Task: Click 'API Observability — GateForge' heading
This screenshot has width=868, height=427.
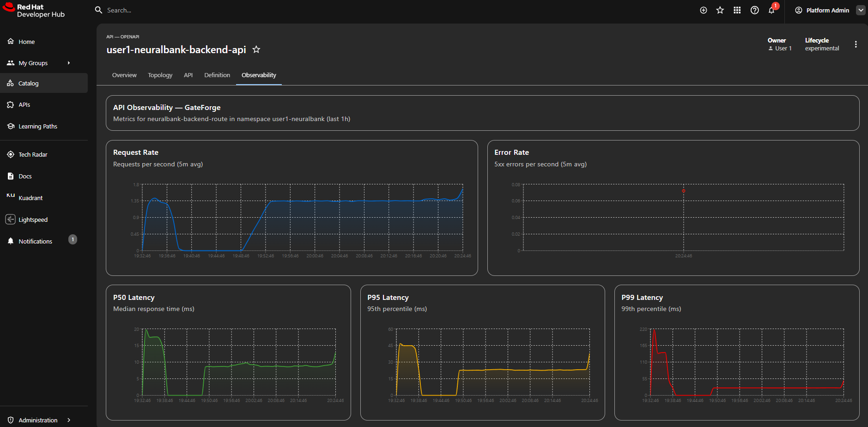Action: (167, 108)
